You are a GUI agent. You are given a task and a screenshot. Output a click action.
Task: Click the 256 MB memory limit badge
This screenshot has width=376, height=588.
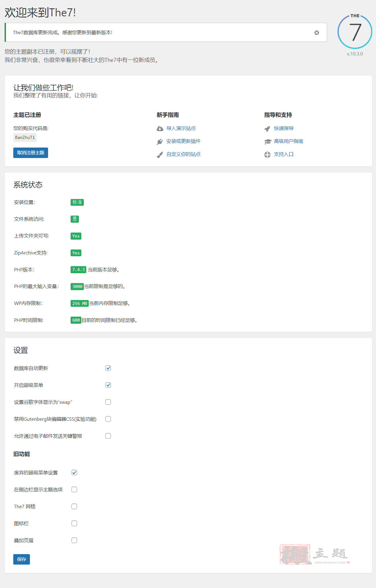tap(80, 303)
